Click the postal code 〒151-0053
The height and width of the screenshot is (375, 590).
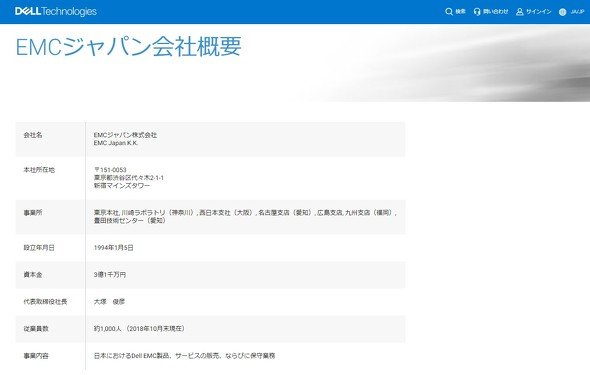[110, 170]
